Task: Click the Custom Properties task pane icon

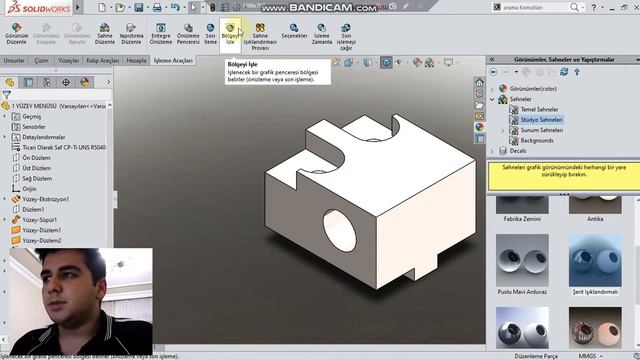Action: 479,139
